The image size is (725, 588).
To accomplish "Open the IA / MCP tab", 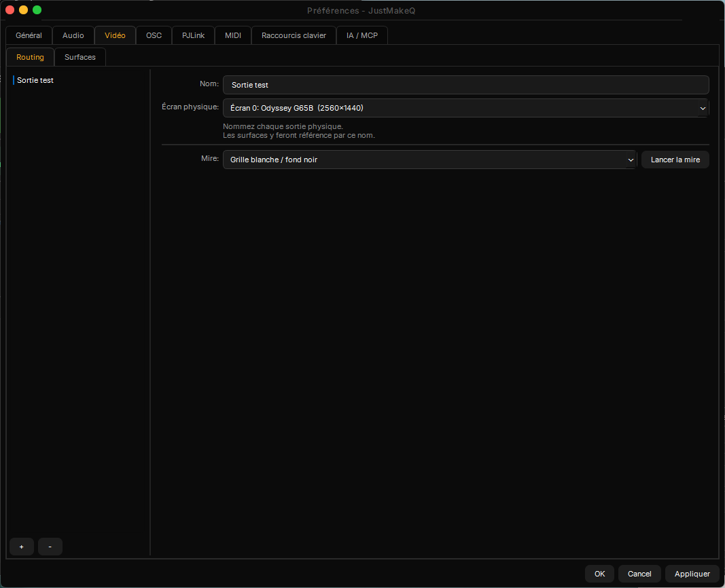I will pos(362,35).
